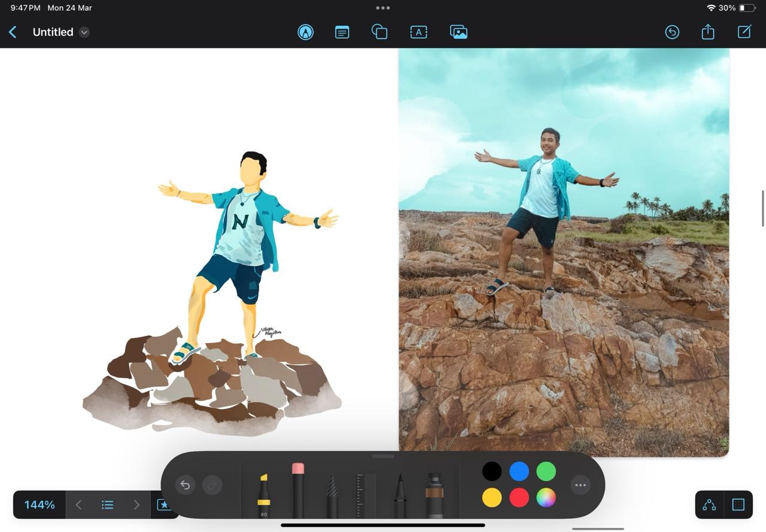
Task: Open the share sheet icon
Action: (x=708, y=32)
